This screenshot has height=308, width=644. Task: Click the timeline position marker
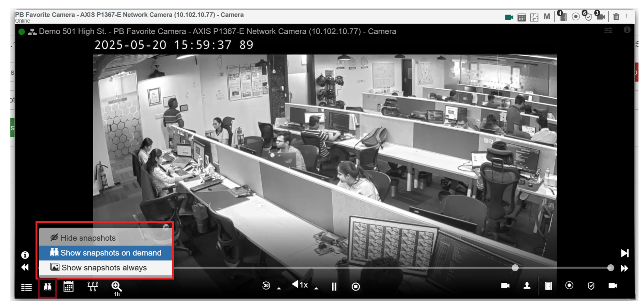[515, 268]
